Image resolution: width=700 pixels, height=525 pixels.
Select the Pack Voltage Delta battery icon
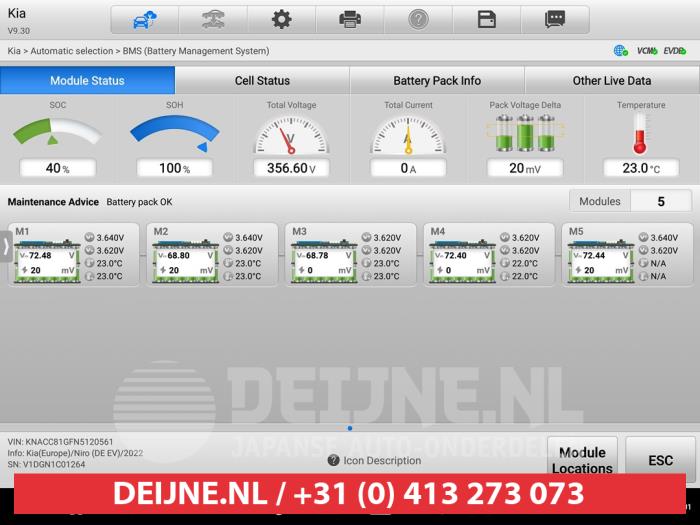[525, 133]
